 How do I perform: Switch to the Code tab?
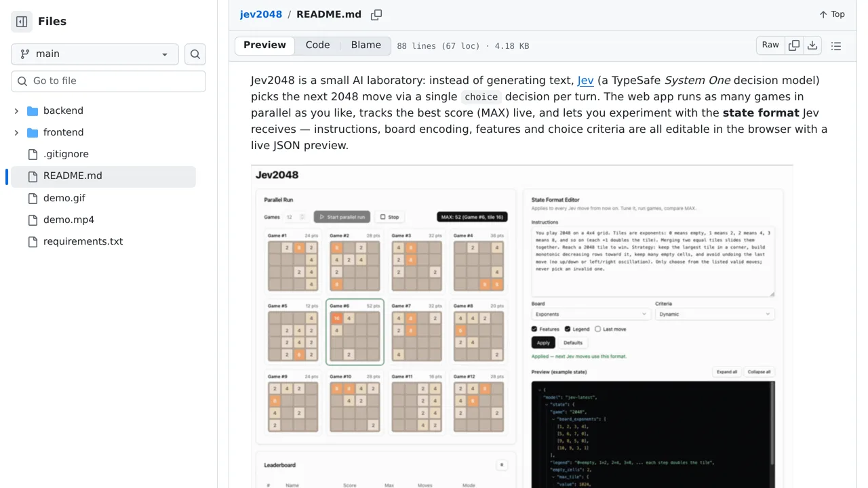(317, 45)
